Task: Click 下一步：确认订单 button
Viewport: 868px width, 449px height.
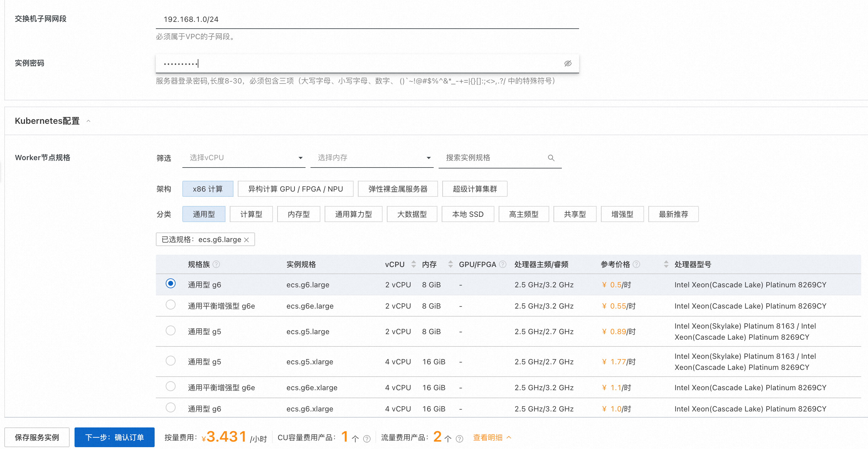Action: pos(114,438)
